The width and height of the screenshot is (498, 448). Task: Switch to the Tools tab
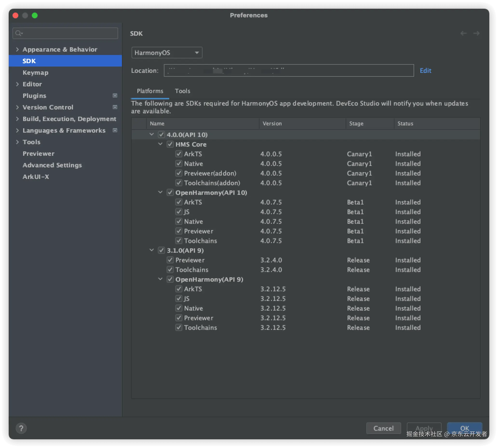[x=182, y=91]
